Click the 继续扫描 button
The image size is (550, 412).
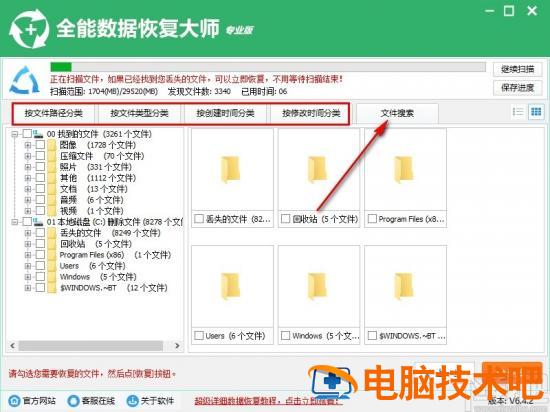click(517, 69)
